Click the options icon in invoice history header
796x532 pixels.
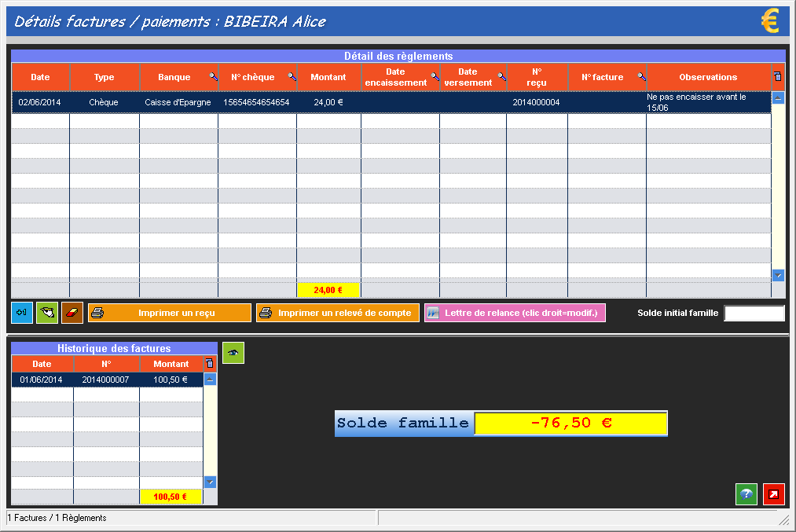[209, 364]
